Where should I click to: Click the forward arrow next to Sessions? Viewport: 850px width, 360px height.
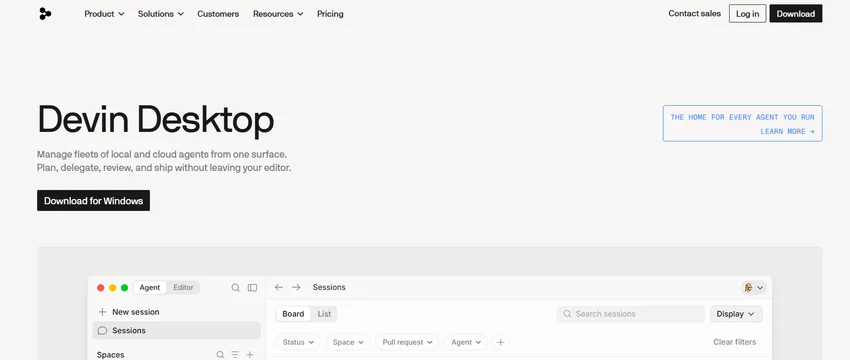296,287
